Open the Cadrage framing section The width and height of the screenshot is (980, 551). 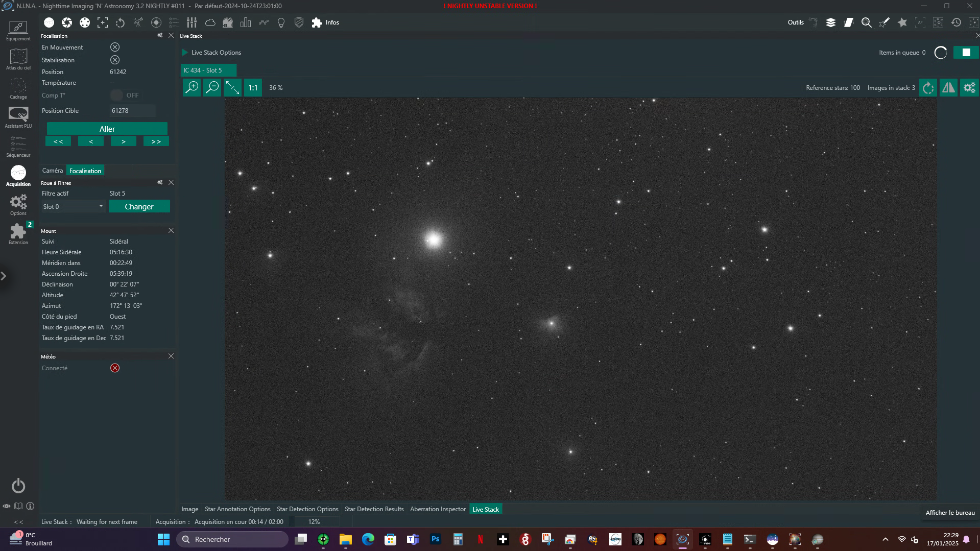coord(18,88)
